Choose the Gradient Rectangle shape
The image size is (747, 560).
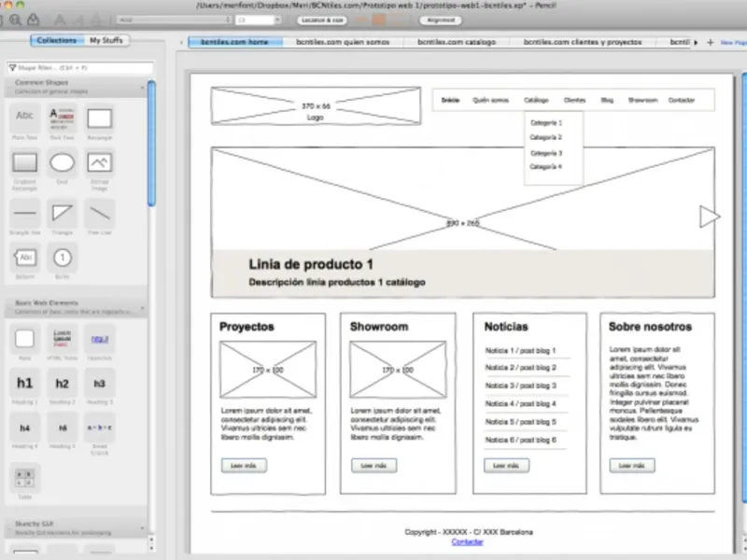click(25, 169)
